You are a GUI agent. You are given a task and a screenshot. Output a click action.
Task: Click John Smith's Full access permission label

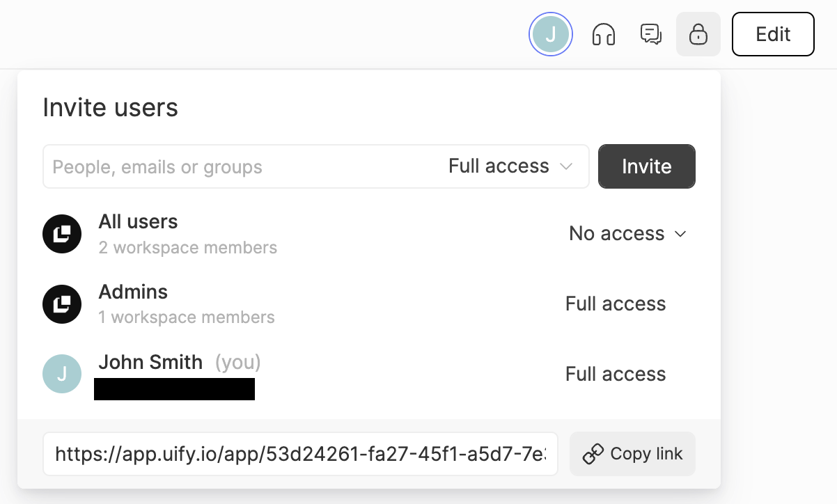(616, 375)
